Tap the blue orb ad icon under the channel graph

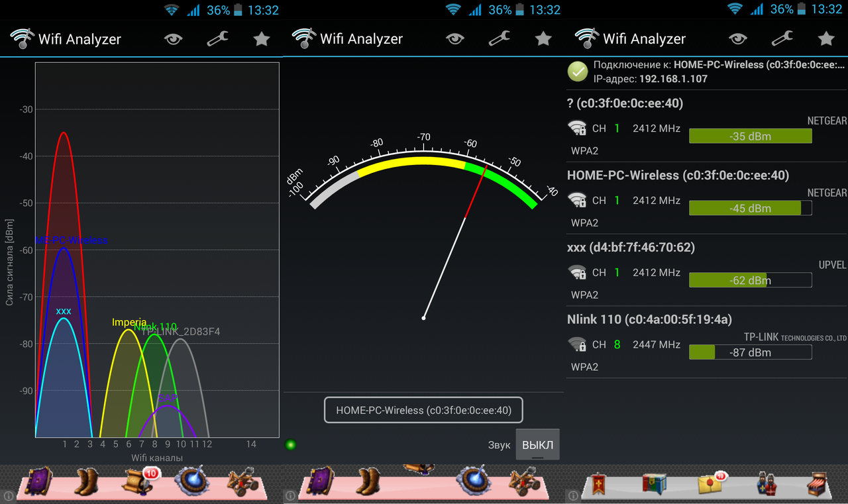[191, 481]
